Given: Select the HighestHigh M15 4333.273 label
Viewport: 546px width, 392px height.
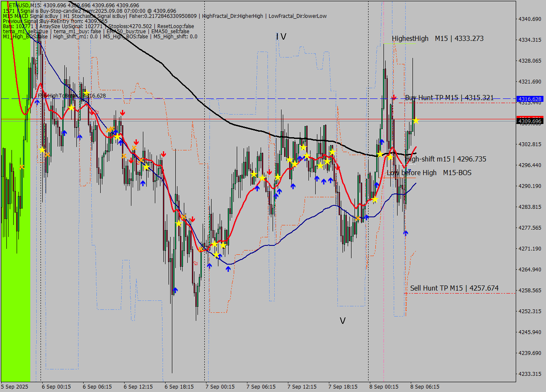Looking at the screenshot, I should point(438,38).
